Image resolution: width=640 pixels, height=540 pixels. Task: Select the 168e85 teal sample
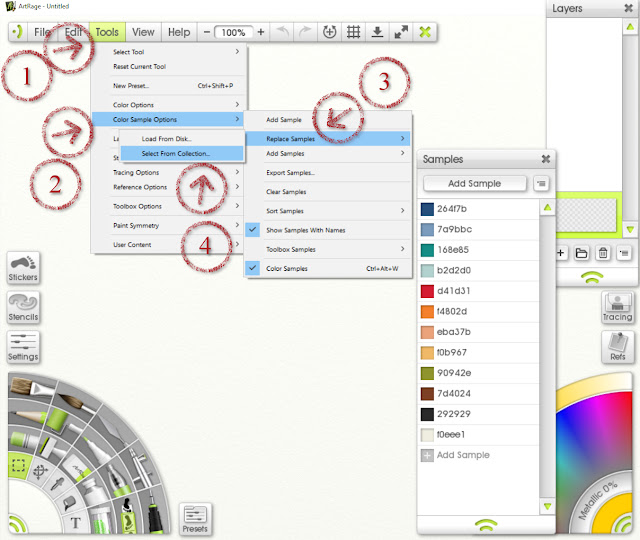tap(479, 250)
